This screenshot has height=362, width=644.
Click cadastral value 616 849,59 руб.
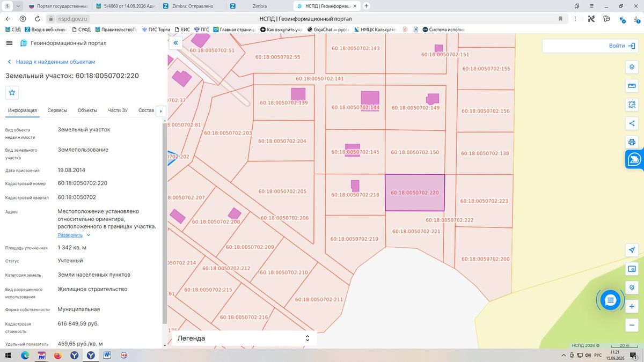pos(78,324)
